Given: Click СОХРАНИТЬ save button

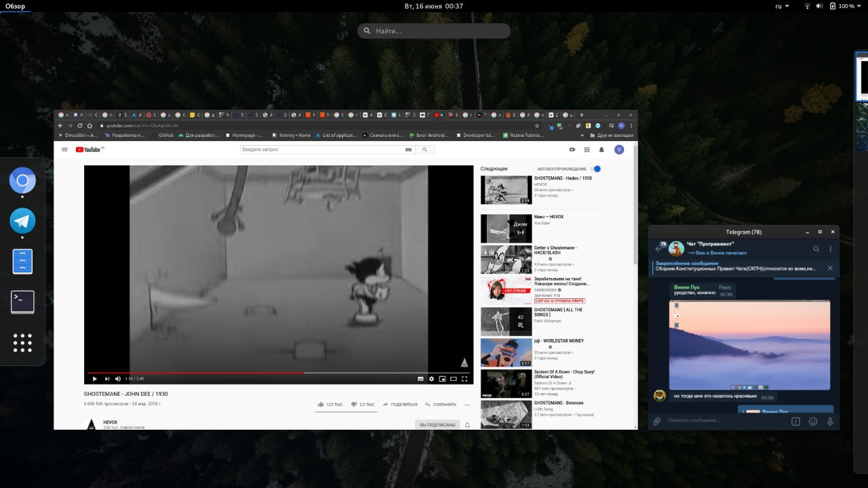Looking at the screenshot, I should 440,404.
